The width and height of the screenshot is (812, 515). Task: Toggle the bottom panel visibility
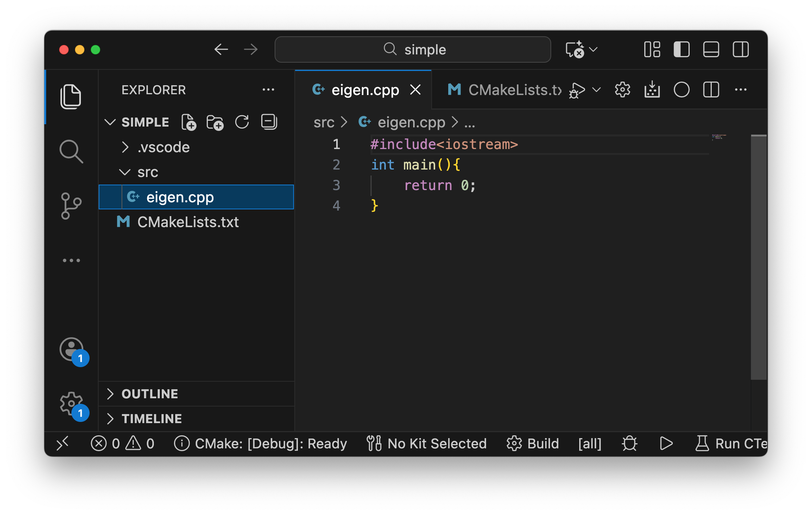(x=711, y=50)
